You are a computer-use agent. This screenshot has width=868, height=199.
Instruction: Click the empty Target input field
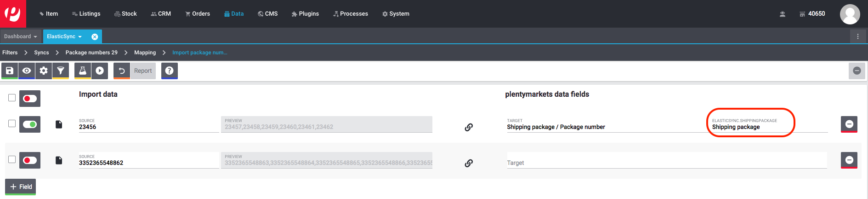pyautogui.click(x=666, y=163)
